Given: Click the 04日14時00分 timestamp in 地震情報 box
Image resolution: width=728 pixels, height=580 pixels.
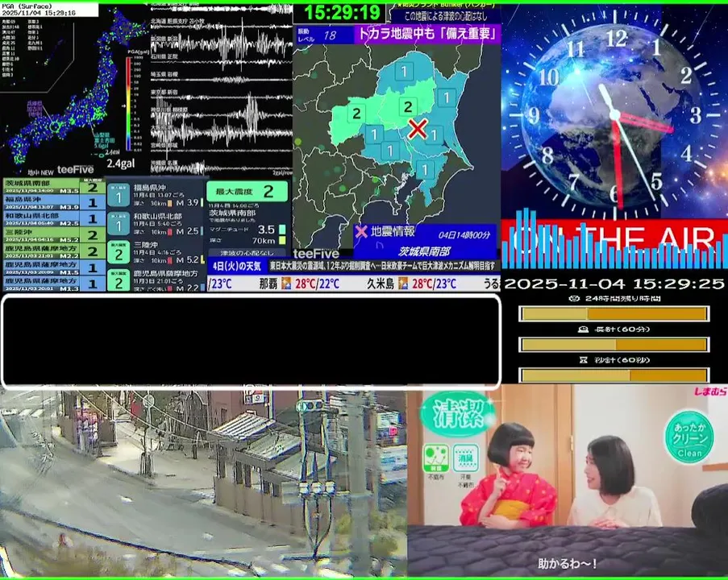Looking at the screenshot, I should 464,235.
